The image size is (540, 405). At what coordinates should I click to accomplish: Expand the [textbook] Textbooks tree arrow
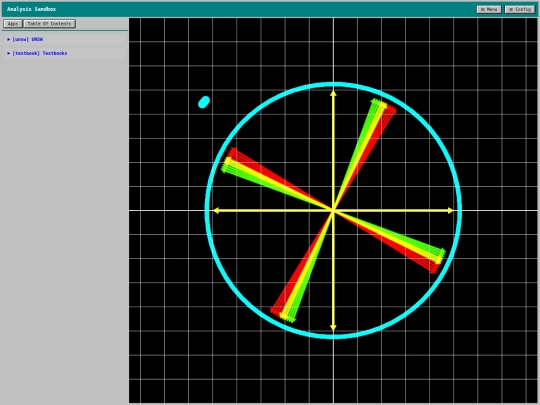pos(9,53)
